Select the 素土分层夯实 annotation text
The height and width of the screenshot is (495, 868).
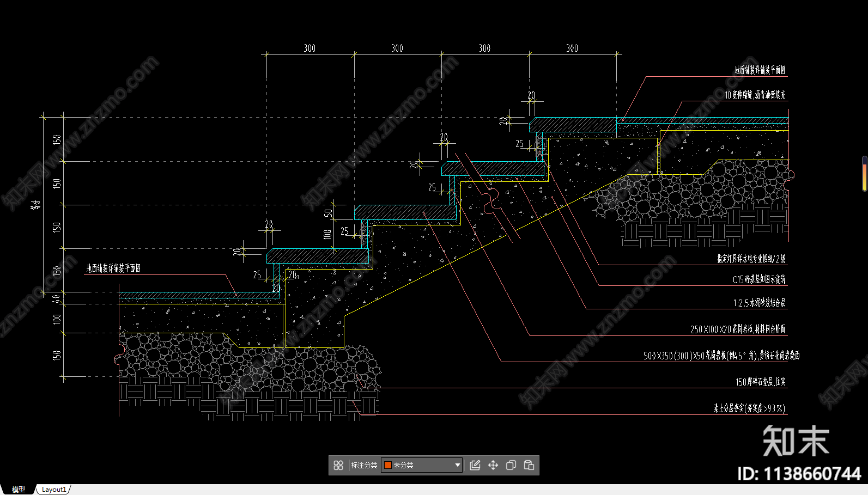pos(749,408)
